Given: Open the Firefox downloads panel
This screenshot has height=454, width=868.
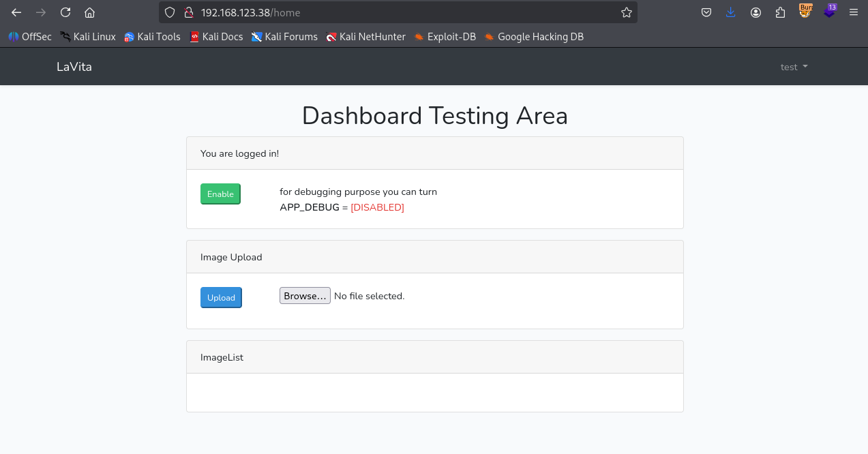Looking at the screenshot, I should point(731,12).
